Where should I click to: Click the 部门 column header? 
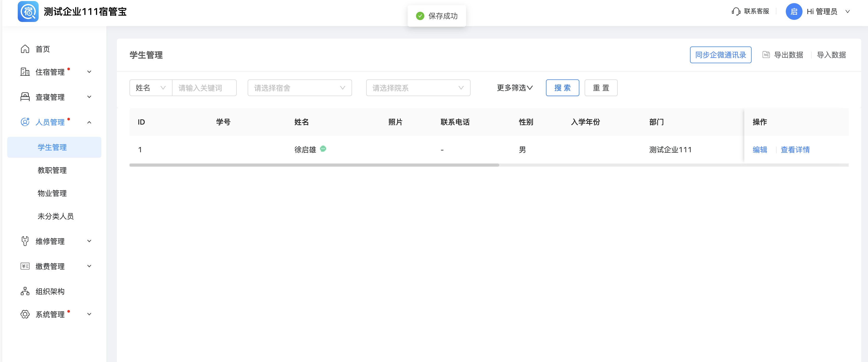(656, 122)
